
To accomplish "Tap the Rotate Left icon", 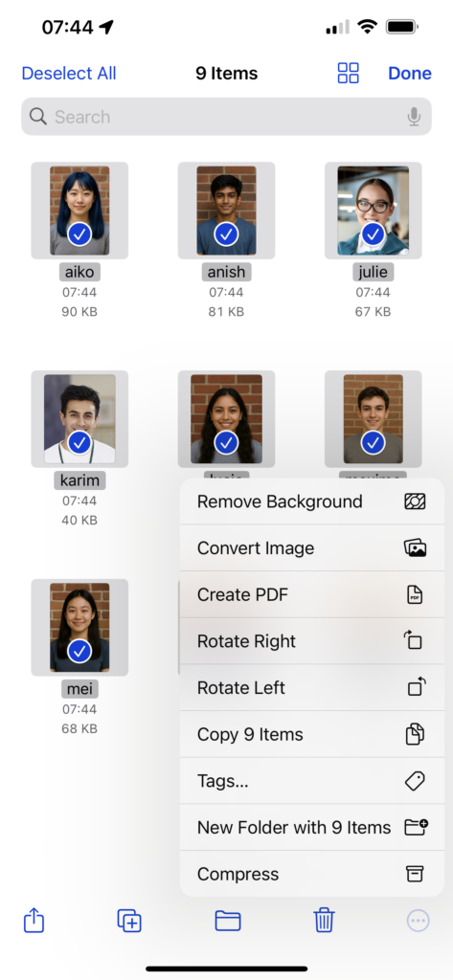I will [x=416, y=687].
